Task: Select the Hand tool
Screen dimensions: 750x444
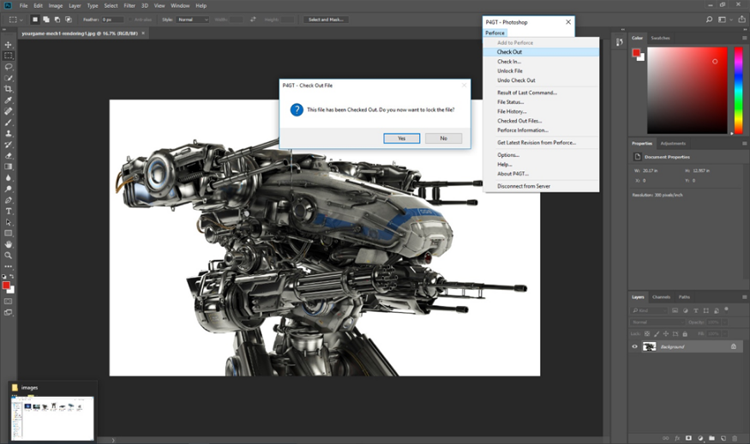Action: (8, 244)
